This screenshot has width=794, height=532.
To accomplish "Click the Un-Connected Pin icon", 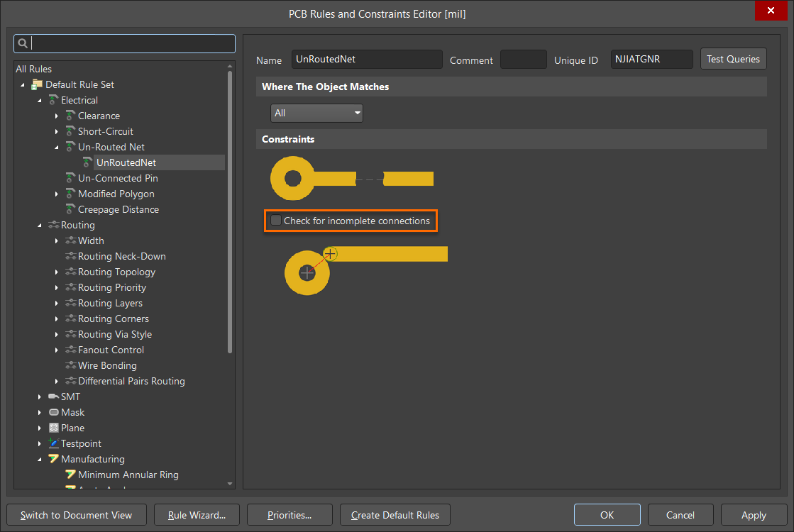I will [70, 178].
